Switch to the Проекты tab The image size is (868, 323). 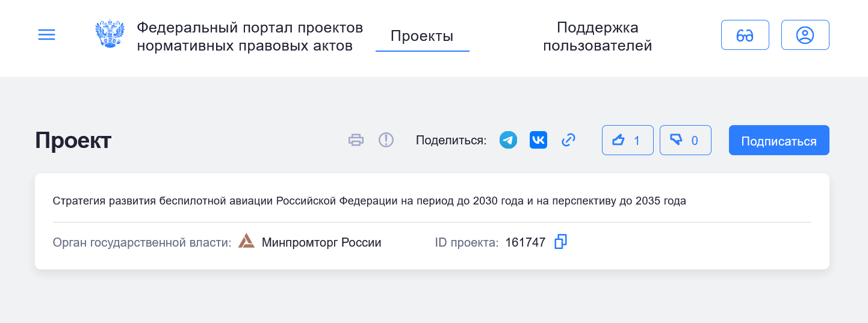tap(422, 36)
